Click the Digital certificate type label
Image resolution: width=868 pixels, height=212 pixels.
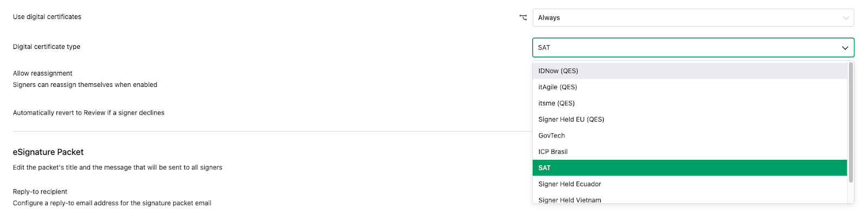click(47, 47)
